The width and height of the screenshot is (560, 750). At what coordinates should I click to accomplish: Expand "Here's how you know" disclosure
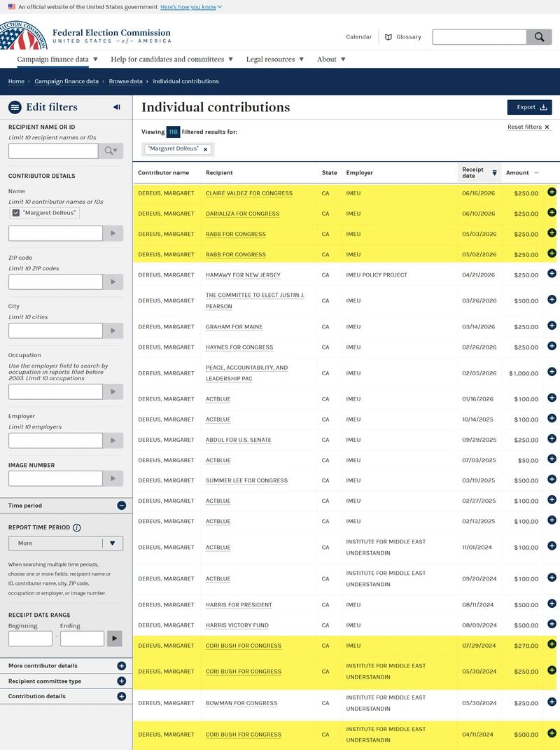191,7
